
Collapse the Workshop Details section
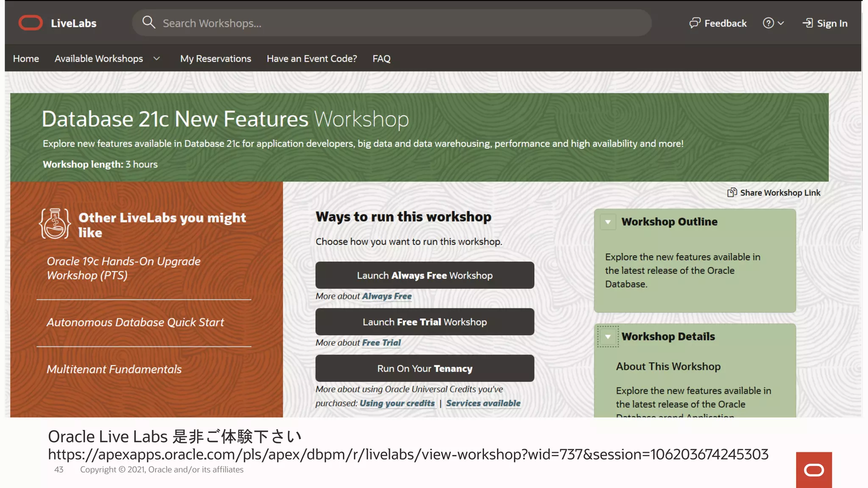point(608,337)
